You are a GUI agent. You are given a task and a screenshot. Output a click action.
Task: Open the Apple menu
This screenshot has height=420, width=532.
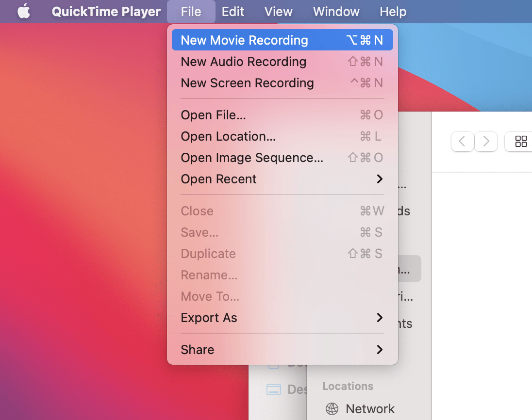[x=24, y=11]
